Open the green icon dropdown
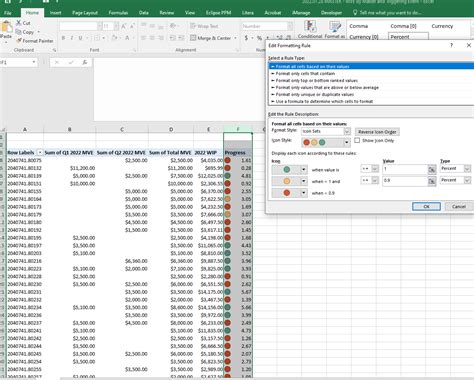The height and width of the screenshot is (380, 474). [x=304, y=170]
